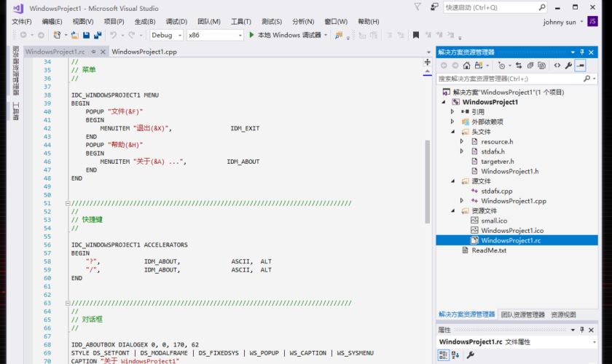
Task: Click the Find in Files toolbar icon
Action: click(x=338, y=35)
